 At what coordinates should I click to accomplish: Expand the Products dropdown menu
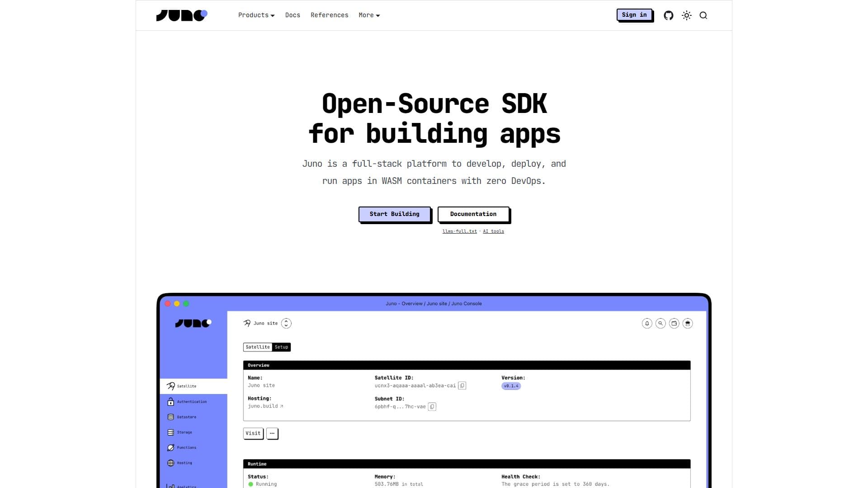tap(256, 15)
